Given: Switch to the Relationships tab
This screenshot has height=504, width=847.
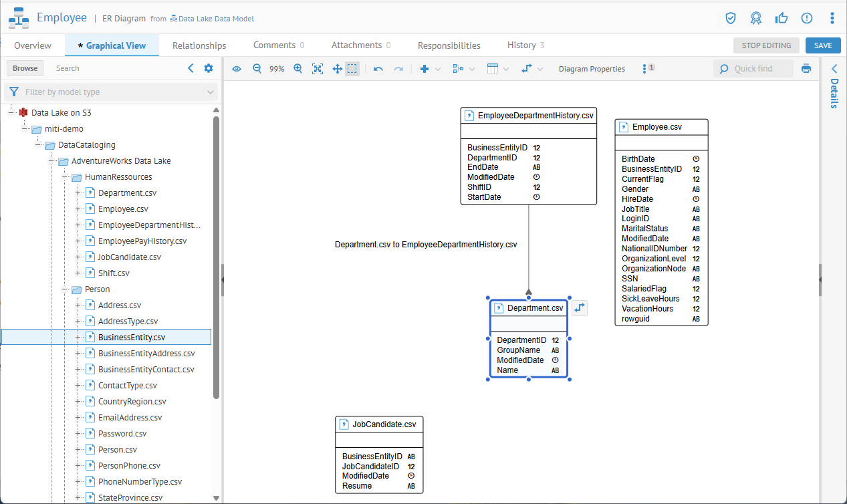Looking at the screenshot, I should click(199, 45).
